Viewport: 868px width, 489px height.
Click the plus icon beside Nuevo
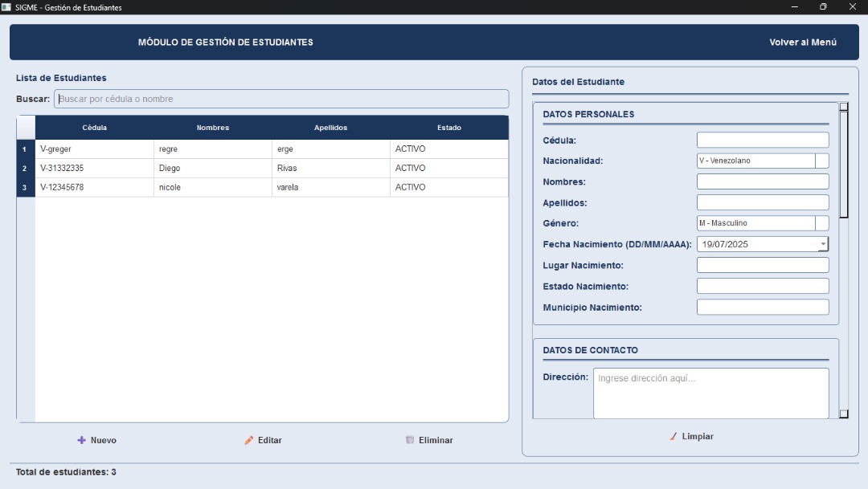[x=81, y=440]
